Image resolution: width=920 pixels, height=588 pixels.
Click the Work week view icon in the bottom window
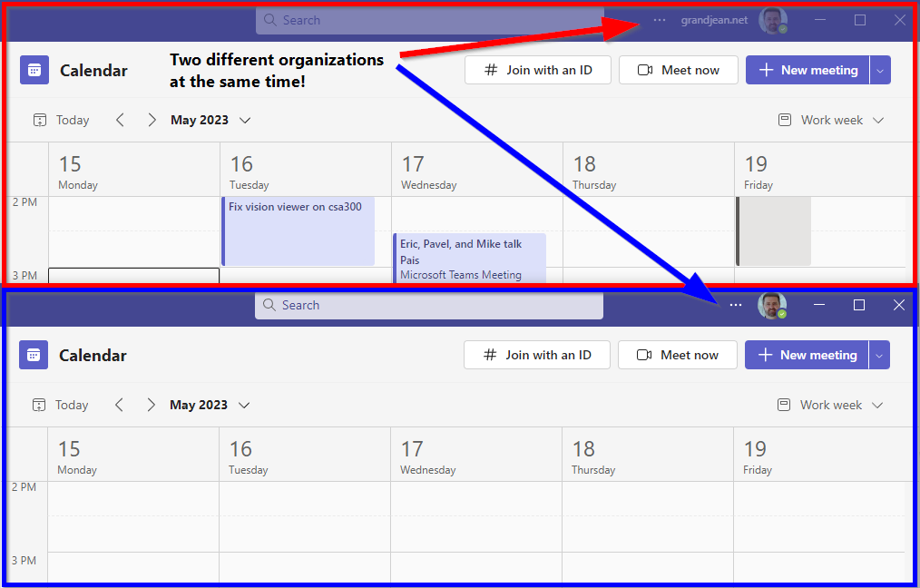tap(782, 404)
